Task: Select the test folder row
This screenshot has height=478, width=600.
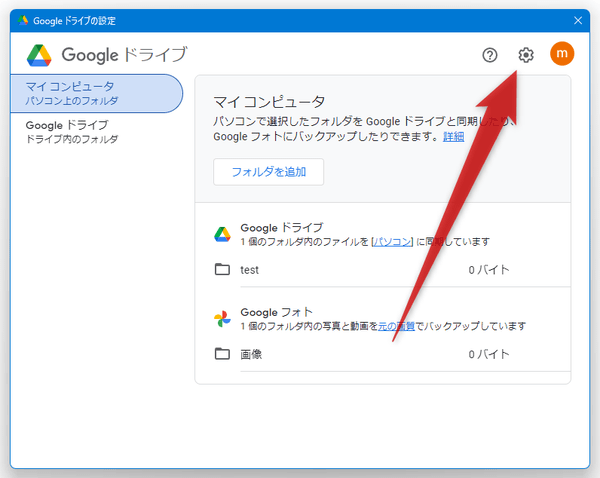Action: tap(392, 270)
